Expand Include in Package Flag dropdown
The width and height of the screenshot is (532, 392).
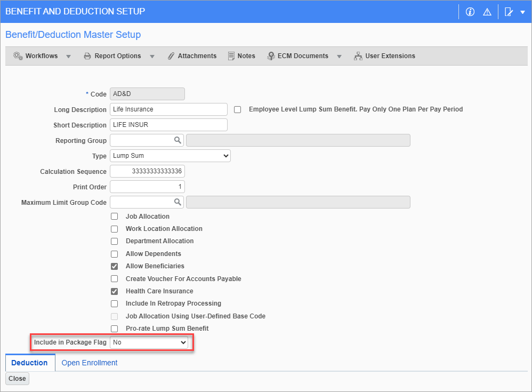(x=149, y=342)
